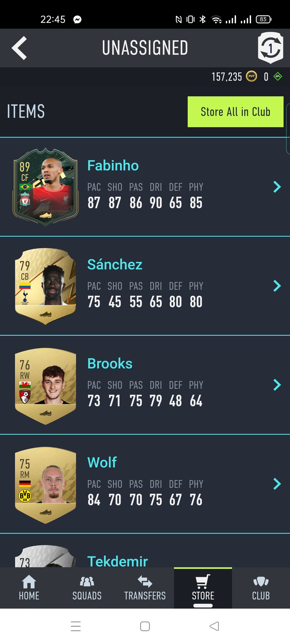Go to the Club tab icon

[261, 581]
